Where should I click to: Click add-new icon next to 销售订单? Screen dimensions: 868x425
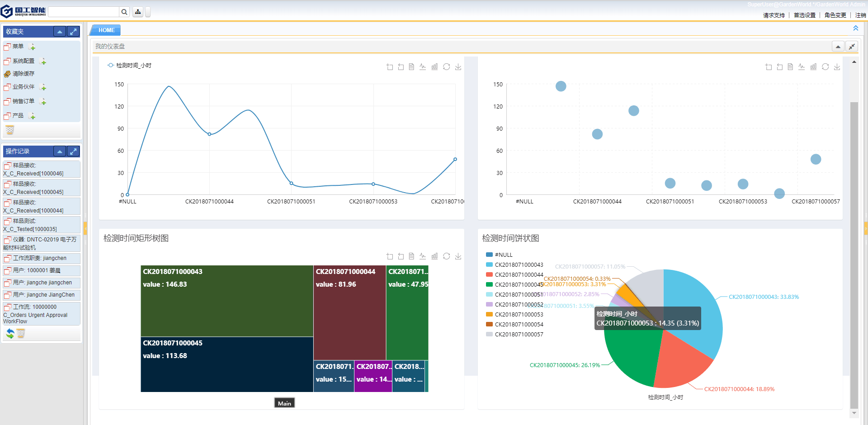[43, 102]
